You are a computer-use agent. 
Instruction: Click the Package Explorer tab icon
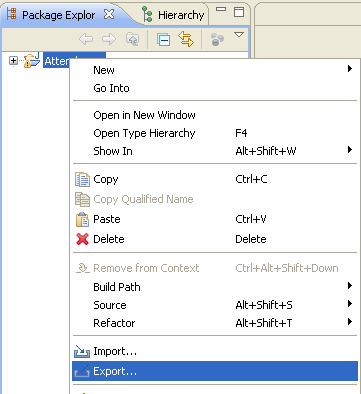pyautogui.click(x=12, y=14)
